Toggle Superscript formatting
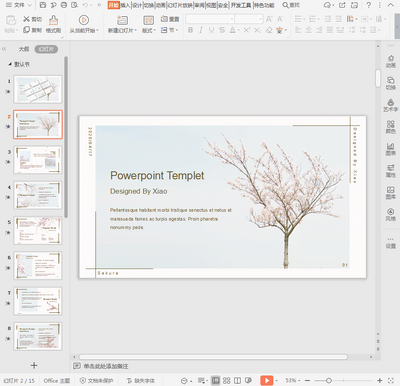The image size is (400, 386). tap(246, 30)
